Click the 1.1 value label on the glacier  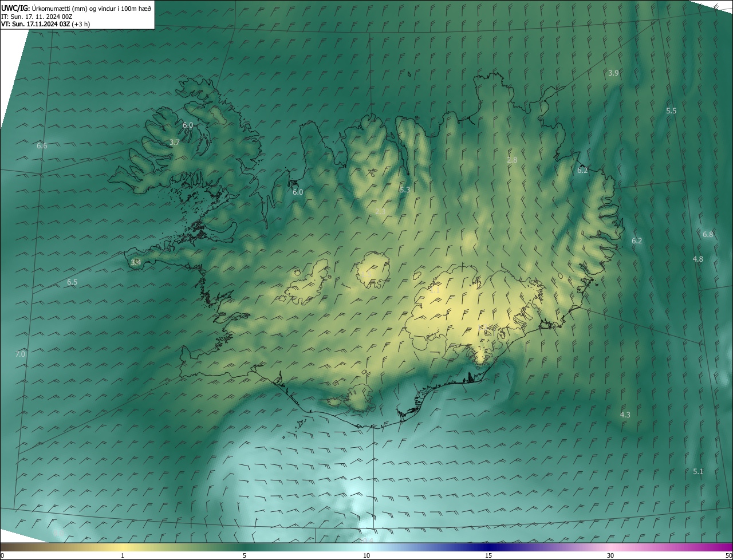[x=435, y=290]
